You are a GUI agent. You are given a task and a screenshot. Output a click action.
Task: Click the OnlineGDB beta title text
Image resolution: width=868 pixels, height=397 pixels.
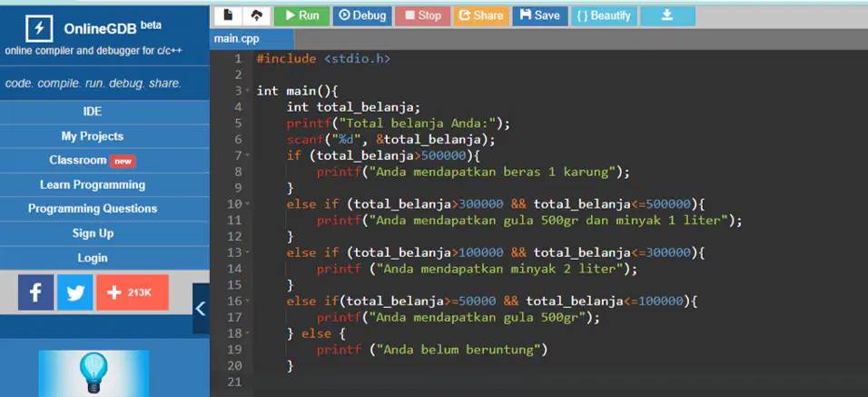pos(113,27)
